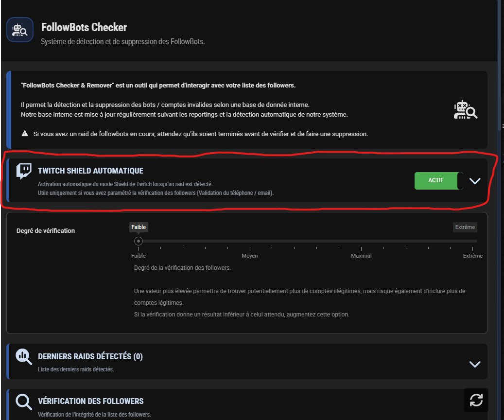Click the Faible label under the slider
Screen dimensions: 504x420
[x=138, y=256]
